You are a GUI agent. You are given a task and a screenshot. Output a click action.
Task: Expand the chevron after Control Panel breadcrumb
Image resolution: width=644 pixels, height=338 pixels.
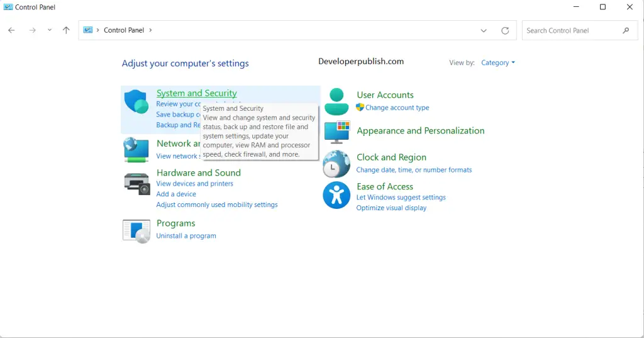[150, 30]
